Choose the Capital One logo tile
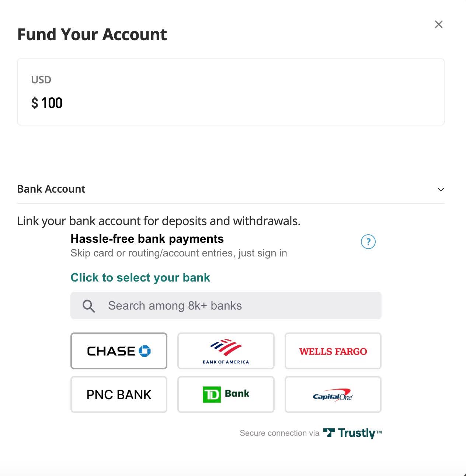Image resolution: width=466 pixels, height=476 pixels. (x=333, y=394)
